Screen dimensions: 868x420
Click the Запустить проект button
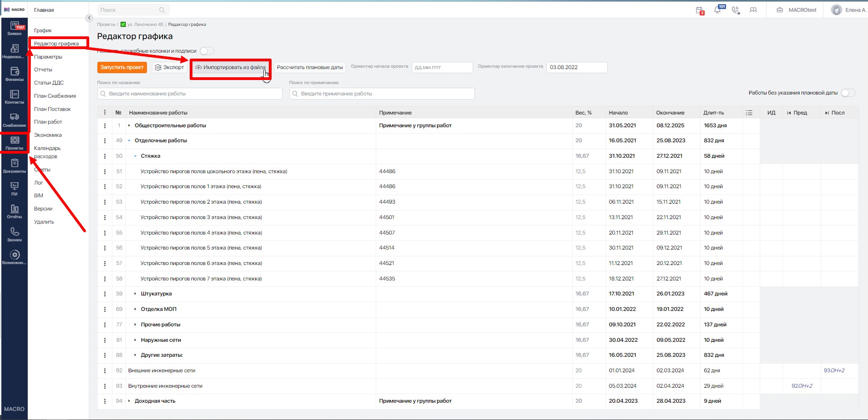[x=122, y=67]
